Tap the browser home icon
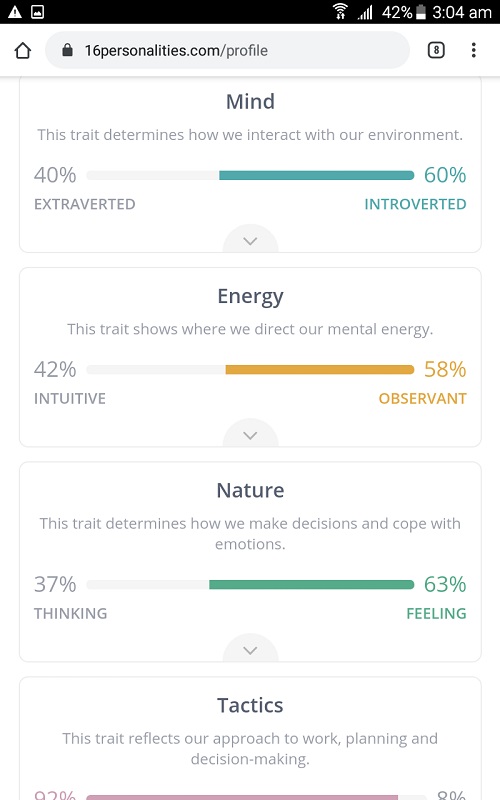The image size is (500, 800). pos(23,51)
